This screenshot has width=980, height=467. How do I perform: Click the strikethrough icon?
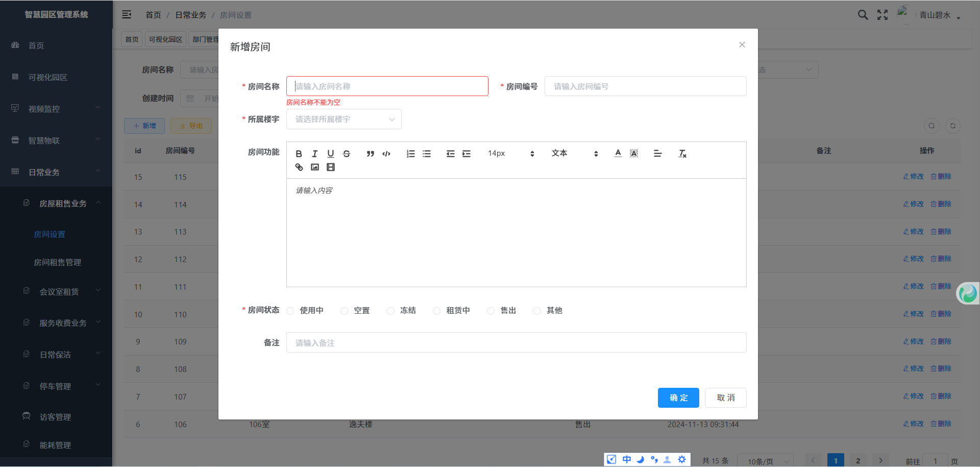[347, 154]
